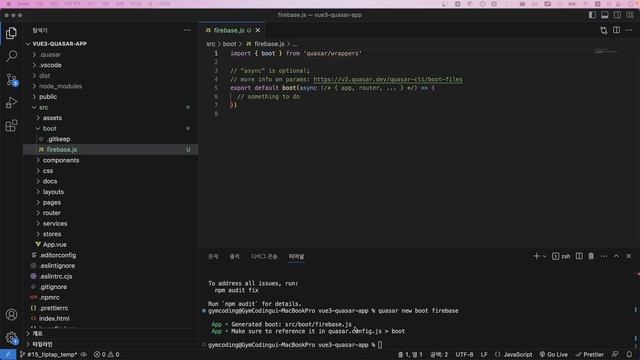
Task: Open the Source Control view
Action: (x=11, y=80)
